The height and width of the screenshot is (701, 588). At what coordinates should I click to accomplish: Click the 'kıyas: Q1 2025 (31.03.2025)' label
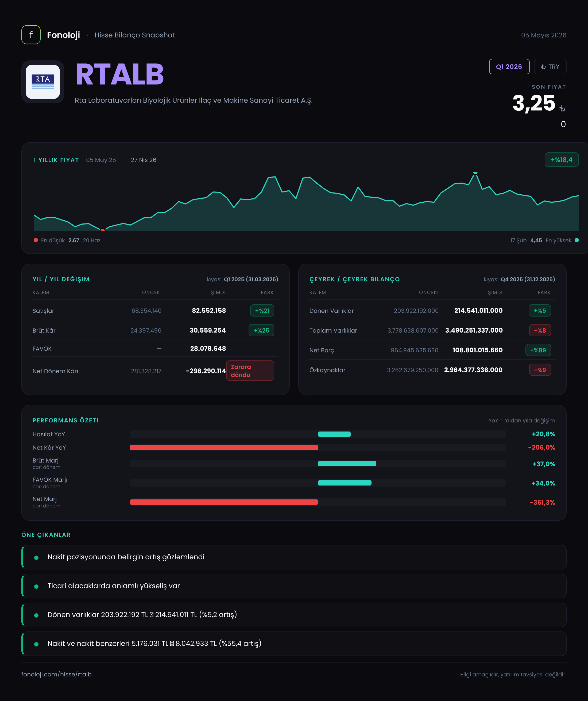pyautogui.click(x=242, y=279)
